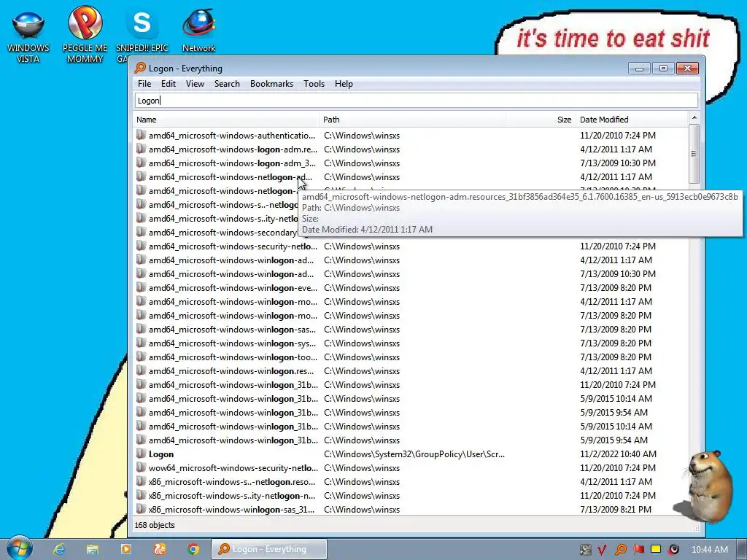Click the Everything magnifier icon in the title bar

coord(140,68)
